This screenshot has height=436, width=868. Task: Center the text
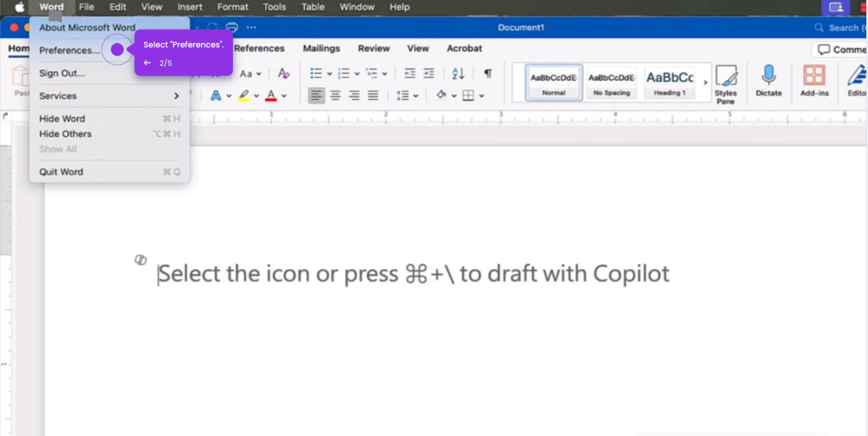click(336, 96)
